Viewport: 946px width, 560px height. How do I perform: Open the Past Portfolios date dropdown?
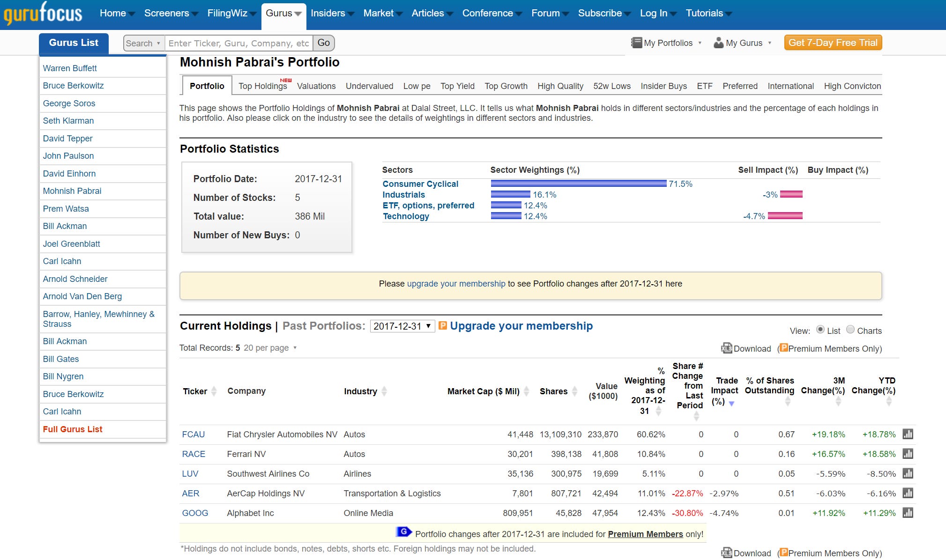click(402, 326)
